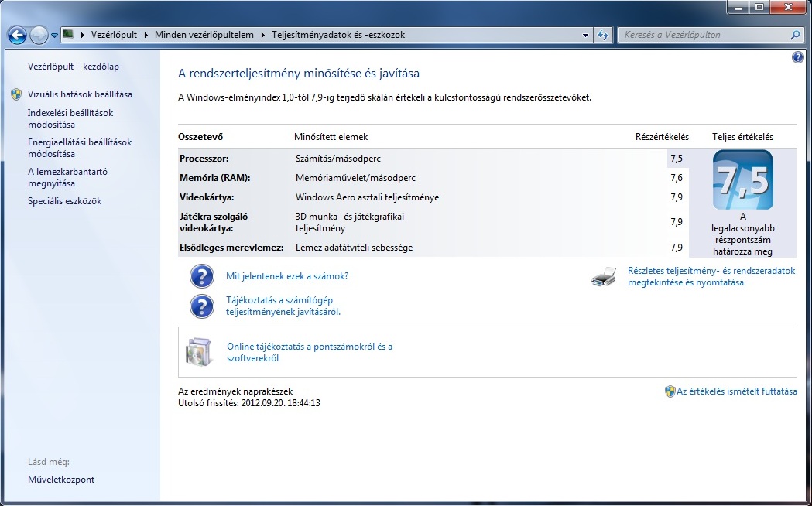The height and width of the screenshot is (506, 812).
Task: Click the Control Panel icon in address bar
Action: pyautogui.click(x=68, y=35)
